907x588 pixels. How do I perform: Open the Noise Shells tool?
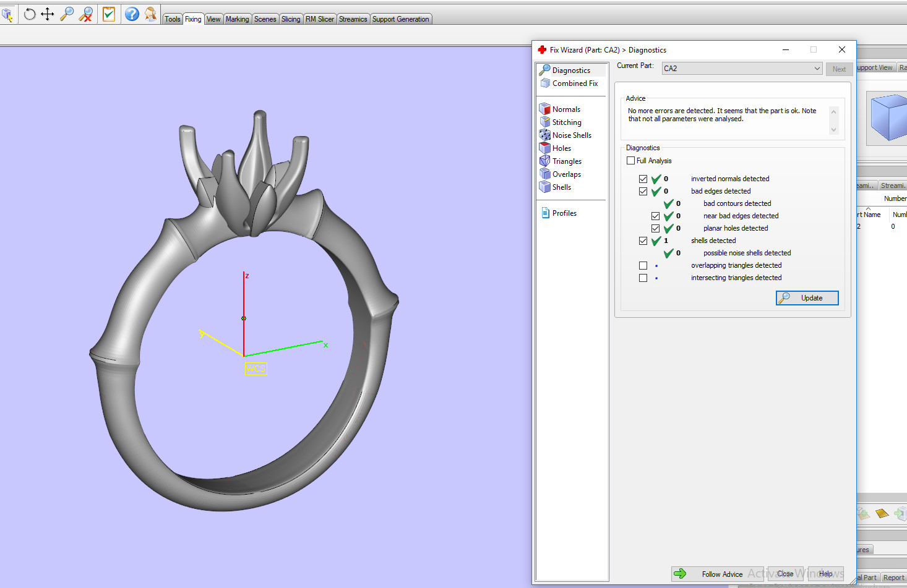[571, 135]
